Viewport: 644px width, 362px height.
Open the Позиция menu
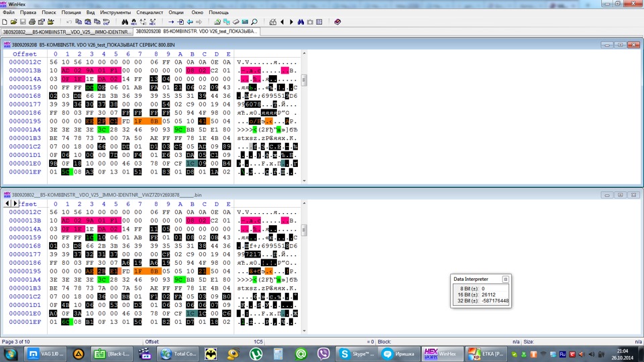[x=71, y=12]
